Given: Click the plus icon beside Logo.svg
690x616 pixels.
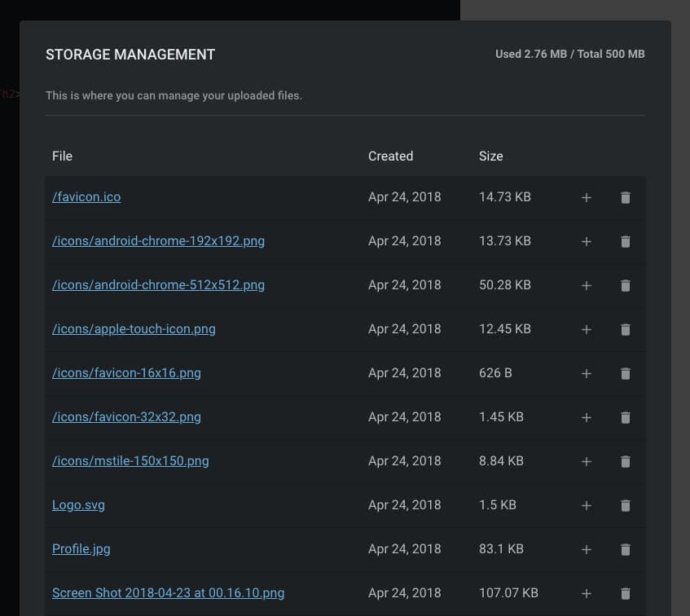Looking at the screenshot, I should pyautogui.click(x=586, y=505).
